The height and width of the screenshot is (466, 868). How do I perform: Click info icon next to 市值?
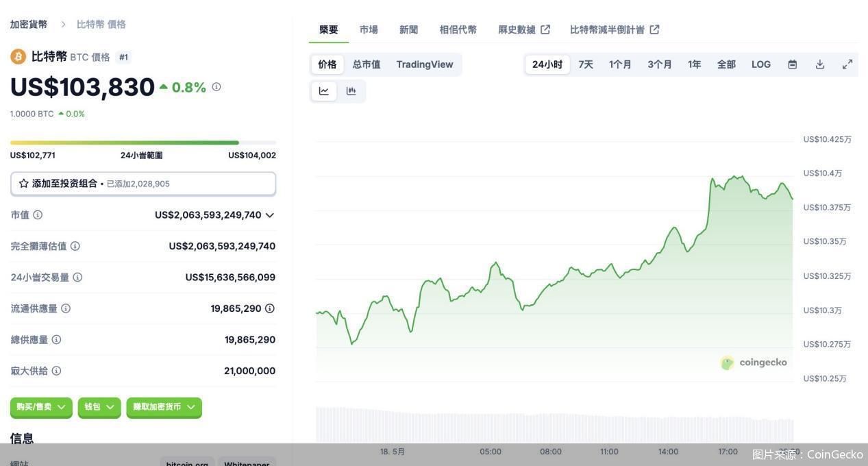pyautogui.click(x=38, y=215)
